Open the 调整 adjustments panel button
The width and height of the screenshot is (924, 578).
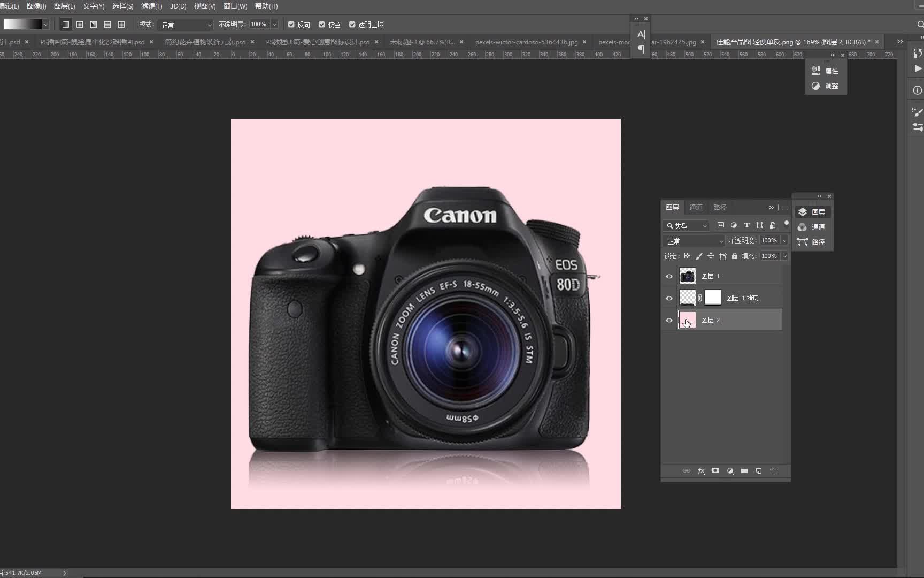click(x=825, y=86)
